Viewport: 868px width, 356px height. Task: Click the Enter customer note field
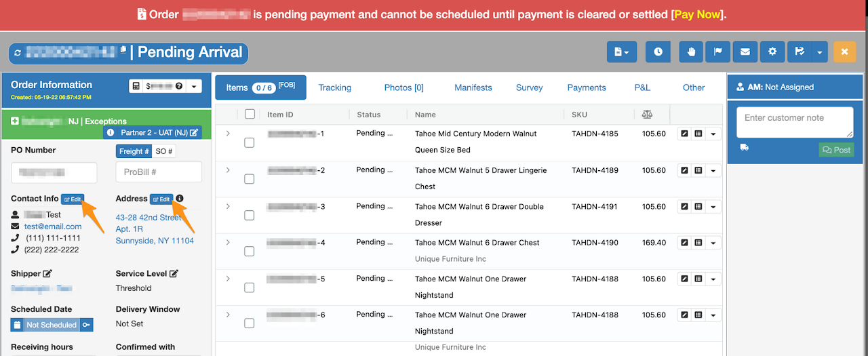[x=795, y=123]
